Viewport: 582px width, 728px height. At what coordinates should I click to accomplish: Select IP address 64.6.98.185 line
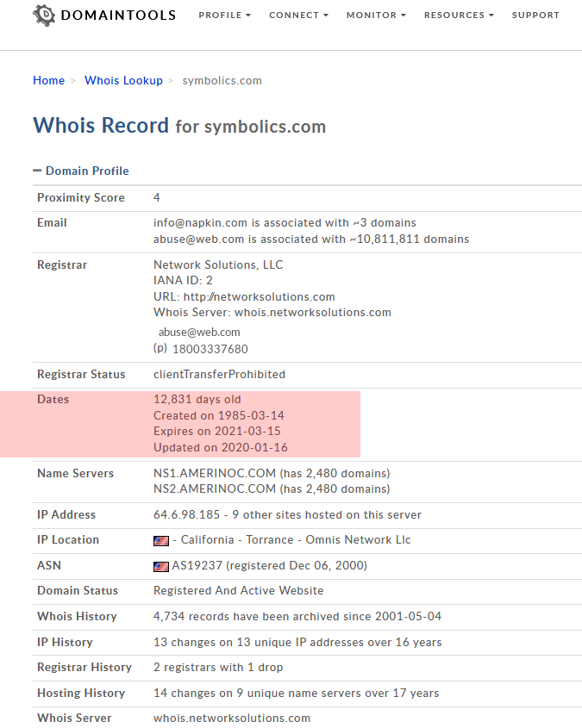pos(287,515)
